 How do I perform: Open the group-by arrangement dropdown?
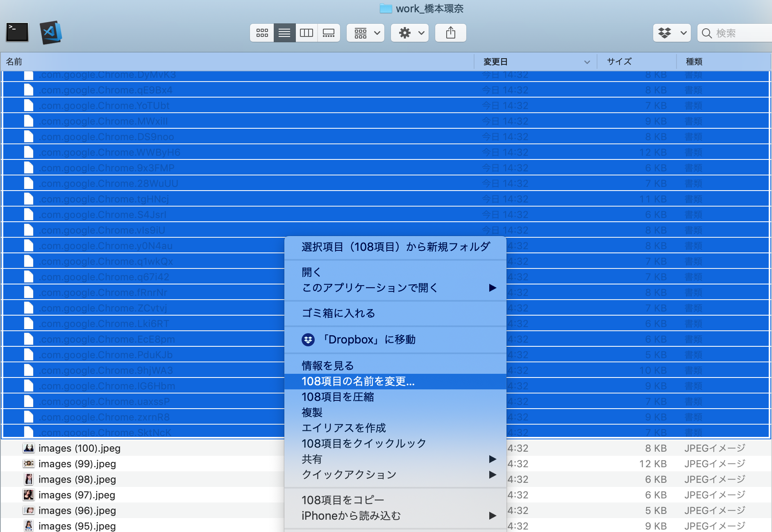coord(366,33)
